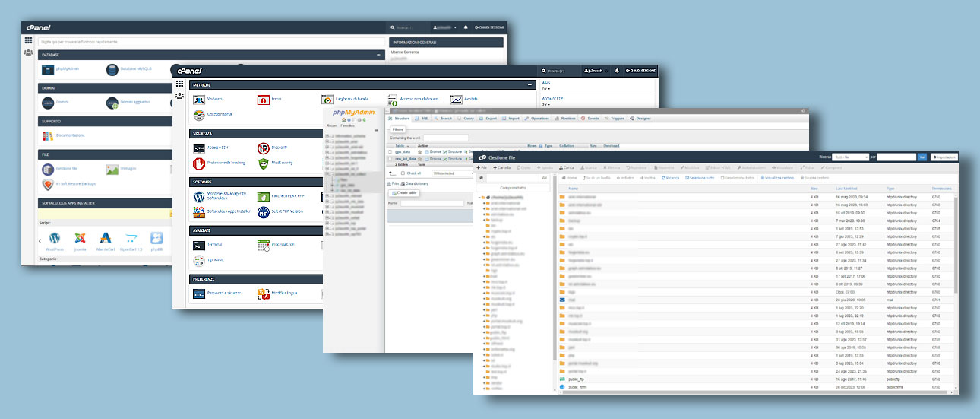The width and height of the screenshot is (980, 419).
Task: Open ModSecurity icon
Action: [x=264, y=163]
